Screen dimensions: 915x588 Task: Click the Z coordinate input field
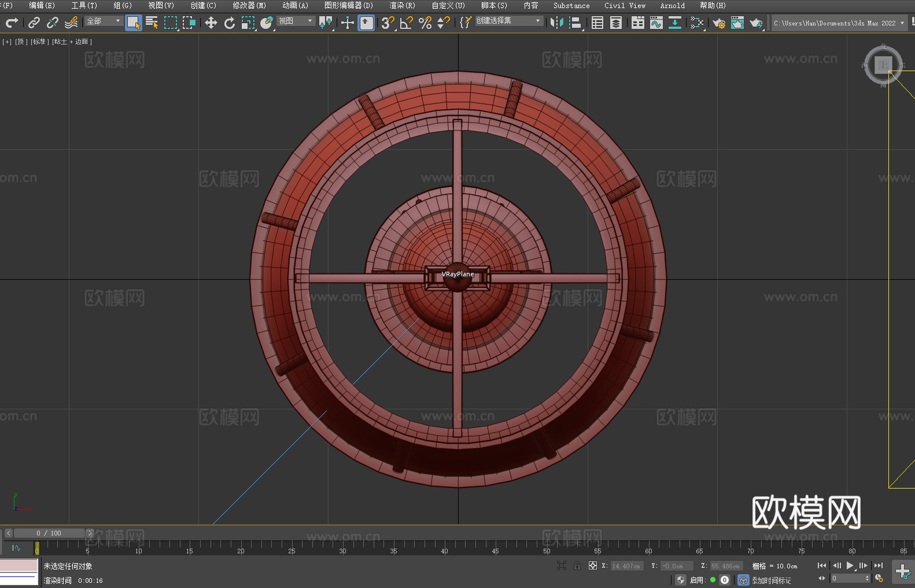[x=726, y=566]
